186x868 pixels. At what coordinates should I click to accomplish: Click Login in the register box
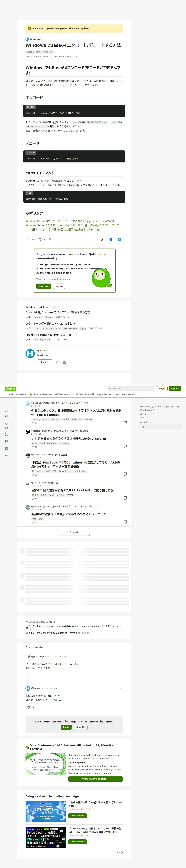point(59,286)
